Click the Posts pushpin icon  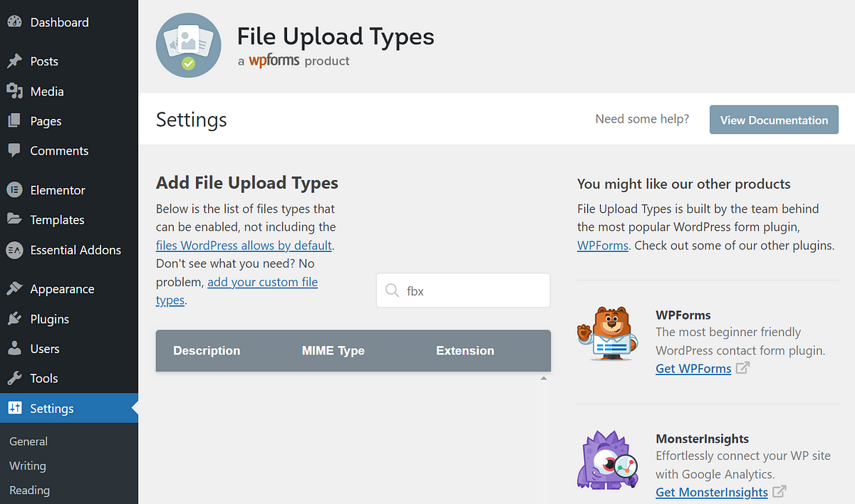pos(14,61)
